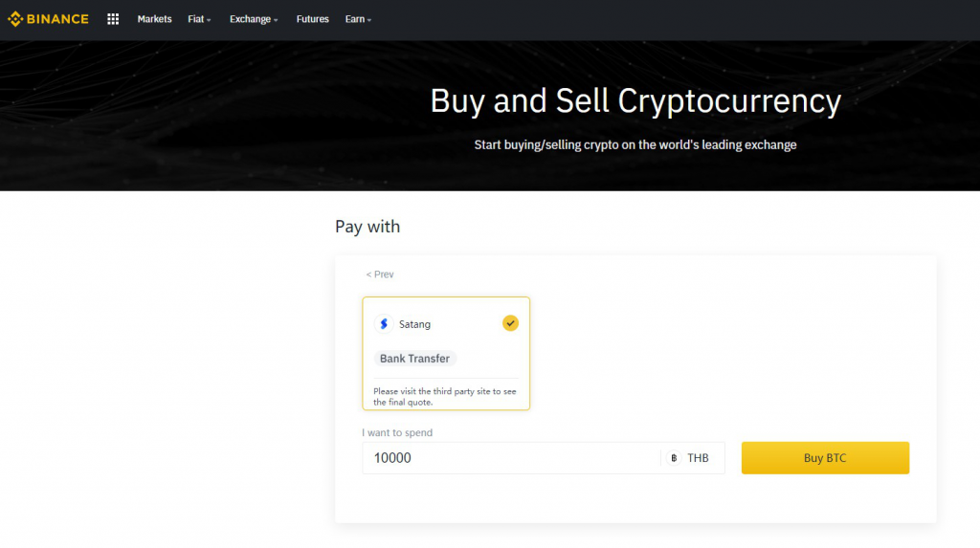Click the Baht currency symbol icon
The height and width of the screenshot is (548, 980).
pyautogui.click(x=674, y=458)
